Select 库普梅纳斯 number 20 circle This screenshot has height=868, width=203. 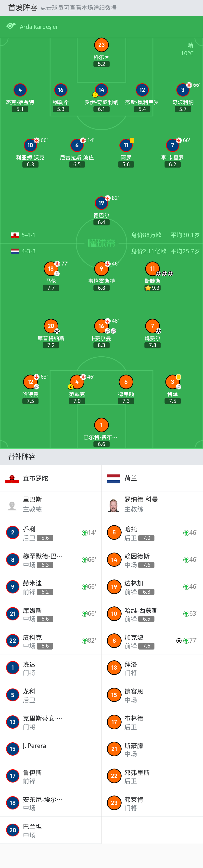coord(51,326)
